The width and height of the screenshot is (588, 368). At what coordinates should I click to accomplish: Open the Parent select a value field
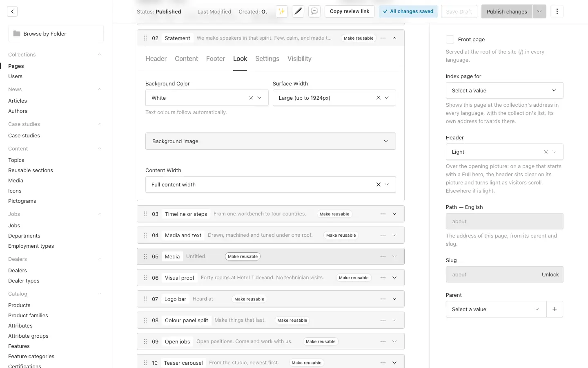(496, 309)
